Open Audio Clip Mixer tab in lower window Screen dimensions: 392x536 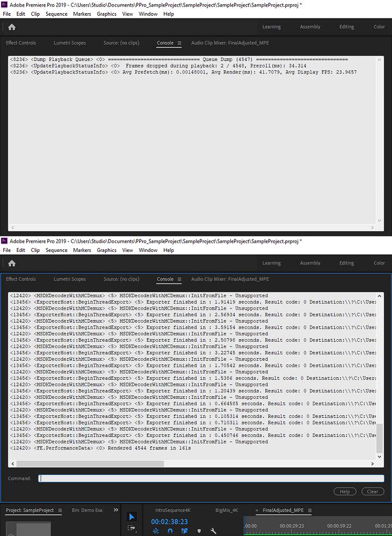(230, 279)
